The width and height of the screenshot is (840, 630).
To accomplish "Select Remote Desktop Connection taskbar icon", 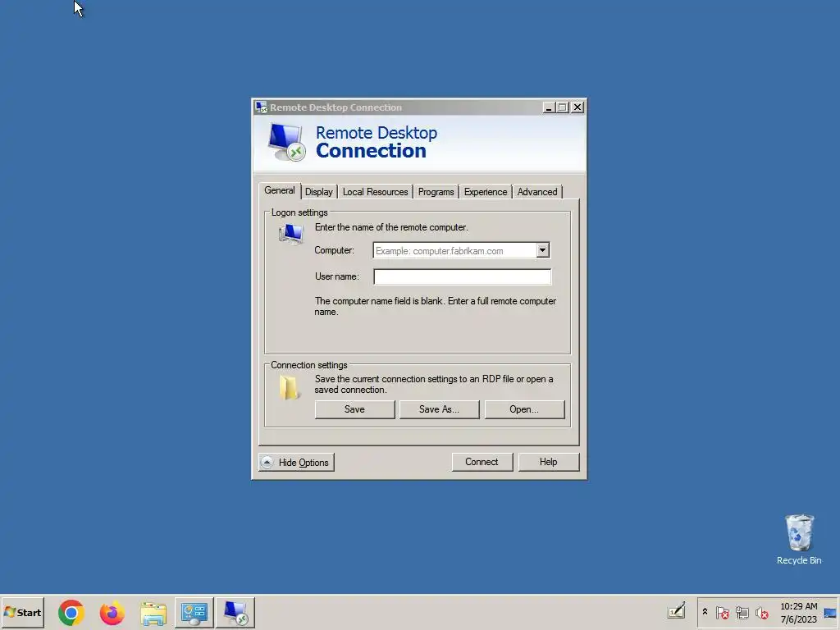I will (235, 613).
